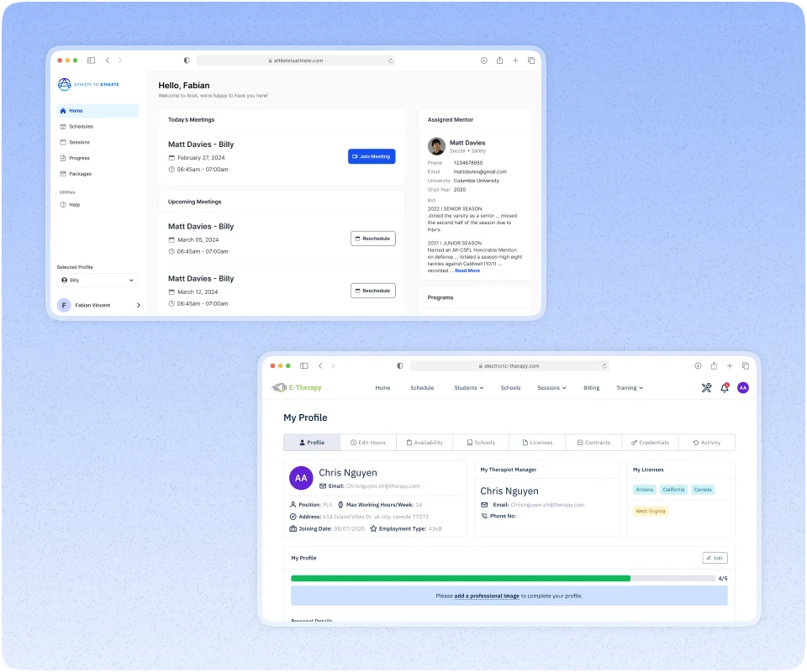Open the tools wrench icon in E-Therapy
This screenshot has width=807, height=672.
[x=707, y=388]
